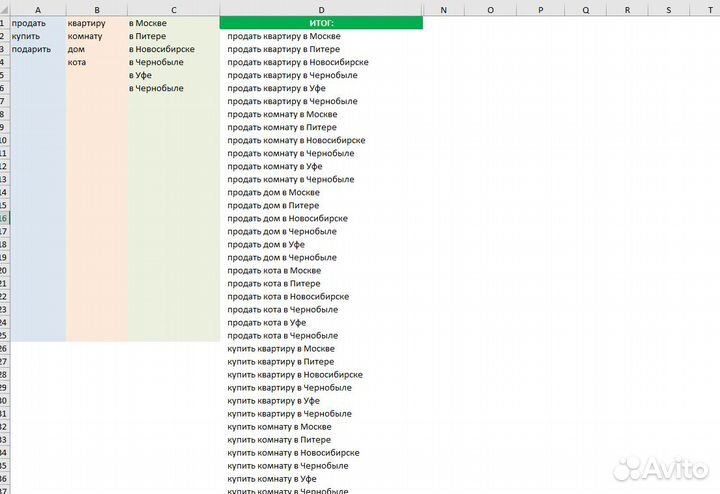Select column C header
The width and height of the screenshot is (720, 494).
tap(174, 10)
